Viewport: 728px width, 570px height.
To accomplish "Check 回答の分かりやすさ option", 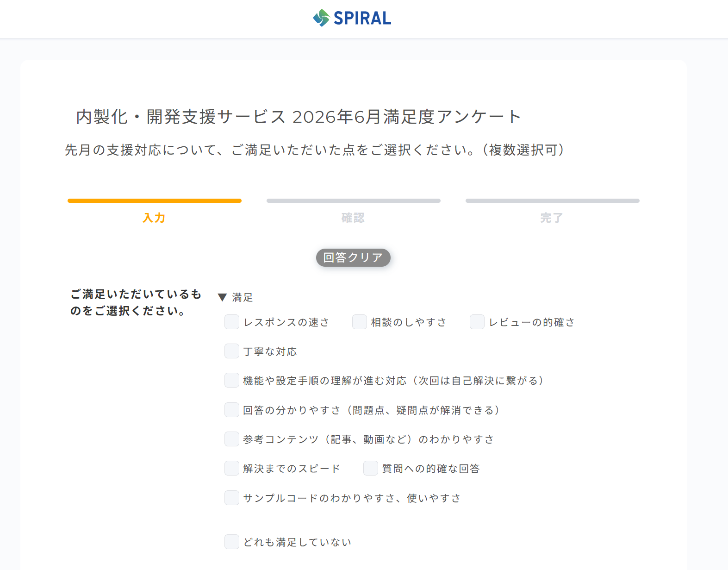I will (232, 410).
